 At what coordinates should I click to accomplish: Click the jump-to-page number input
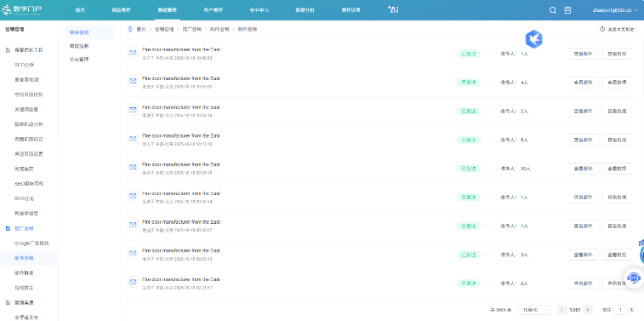pyautogui.click(x=620, y=310)
